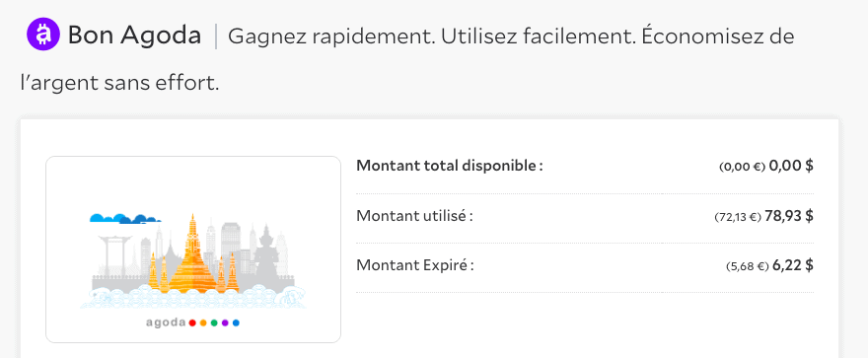
Task: Select the Bon Agoda heading
Action: [x=134, y=36]
